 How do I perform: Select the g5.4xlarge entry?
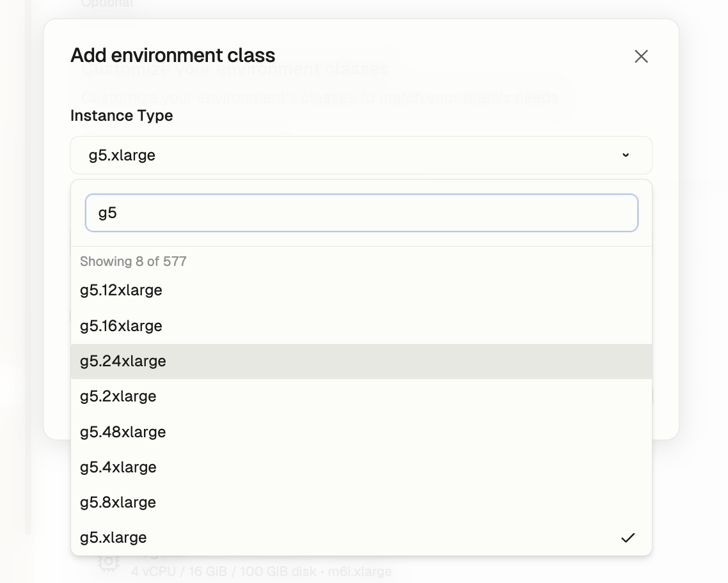[x=361, y=467]
